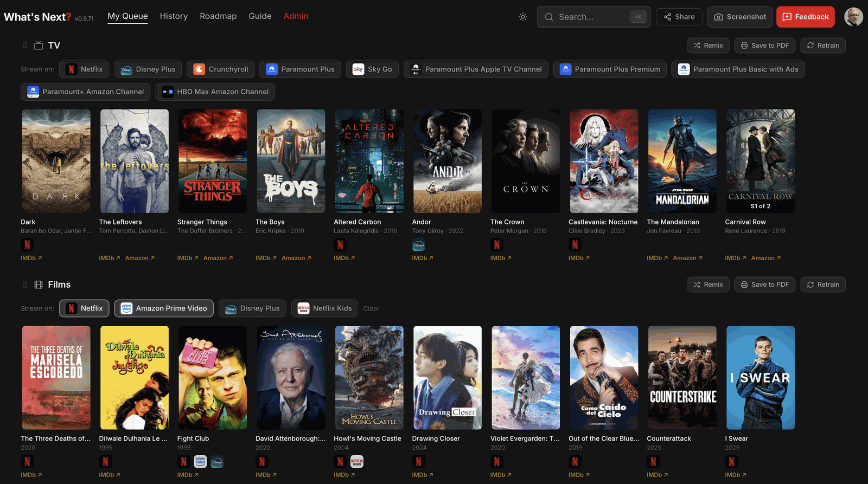This screenshot has width=868, height=484.
Task: Click the Disney Plus icon under Andor
Action: click(x=418, y=245)
